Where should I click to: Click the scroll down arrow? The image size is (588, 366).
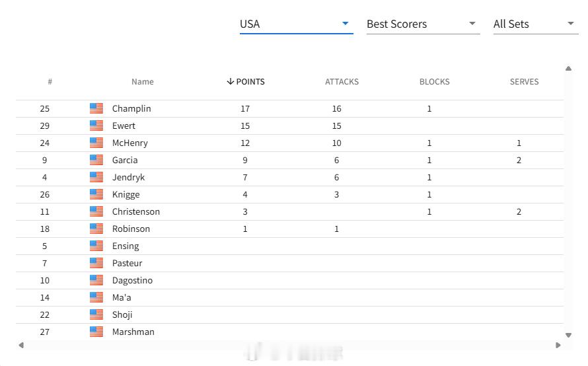click(568, 335)
